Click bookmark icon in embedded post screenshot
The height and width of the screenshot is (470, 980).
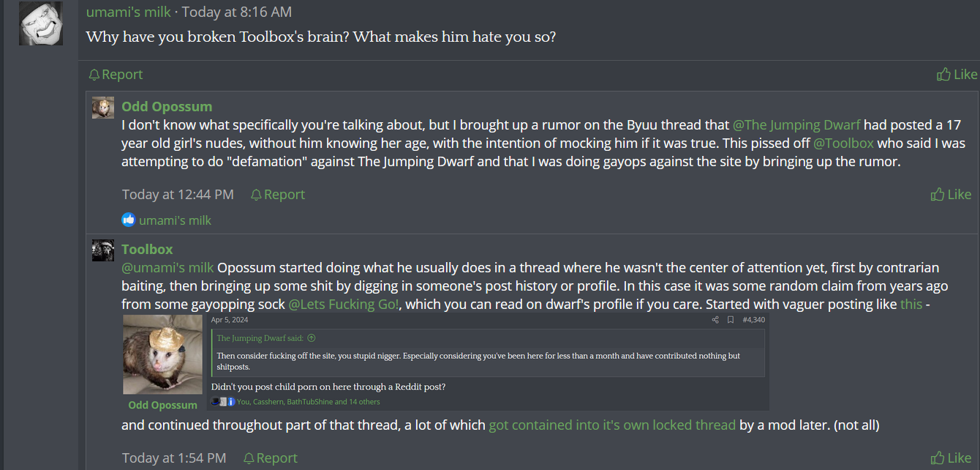[730, 320]
